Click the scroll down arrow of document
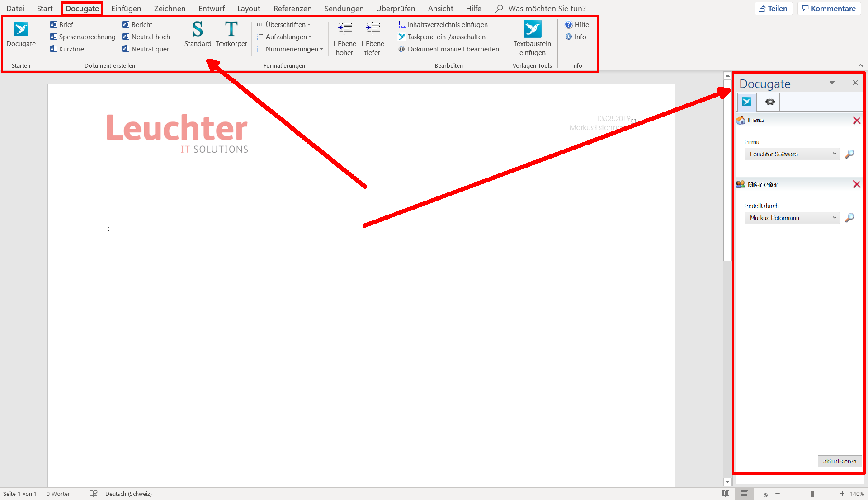Viewport: 868px width, 500px height. [727, 482]
